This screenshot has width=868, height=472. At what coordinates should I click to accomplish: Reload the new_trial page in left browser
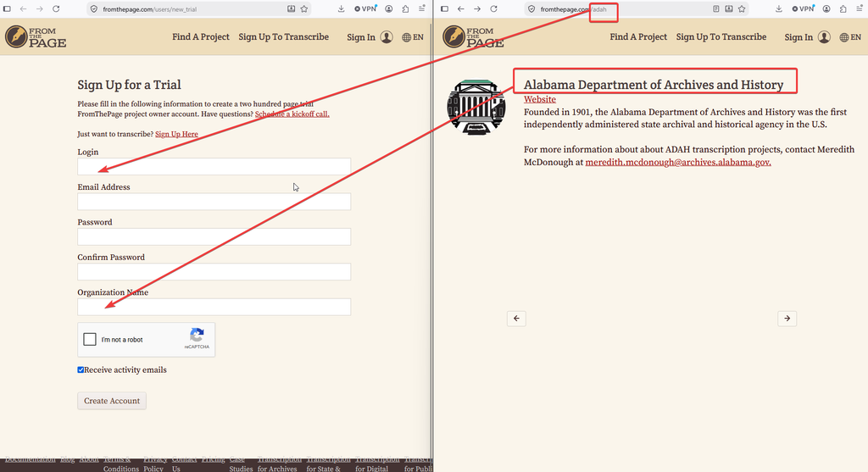(x=56, y=8)
